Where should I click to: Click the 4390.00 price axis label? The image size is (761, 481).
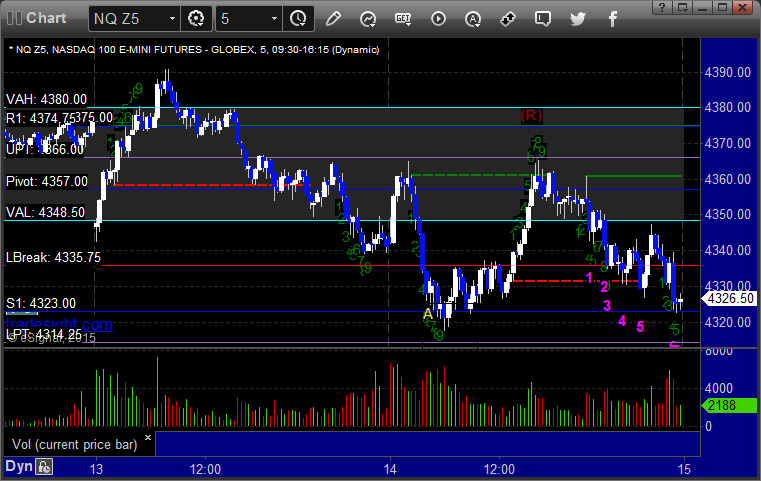coord(728,72)
